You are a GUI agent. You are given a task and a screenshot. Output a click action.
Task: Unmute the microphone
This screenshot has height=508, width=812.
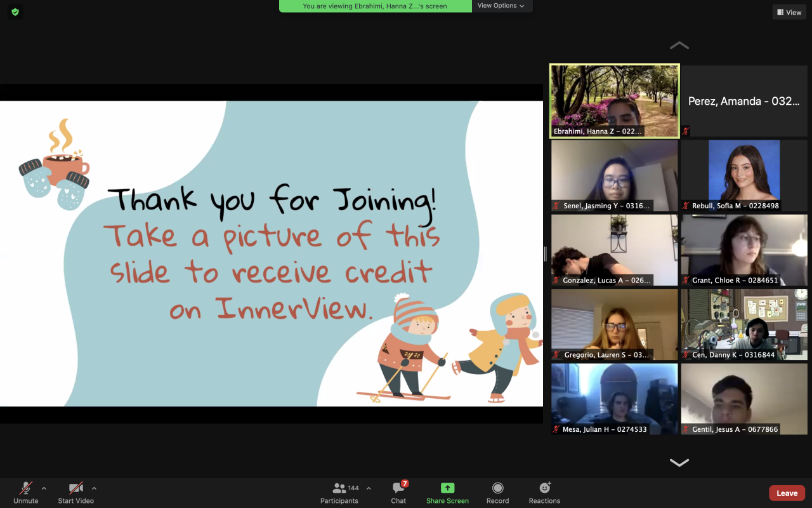pos(26,492)
